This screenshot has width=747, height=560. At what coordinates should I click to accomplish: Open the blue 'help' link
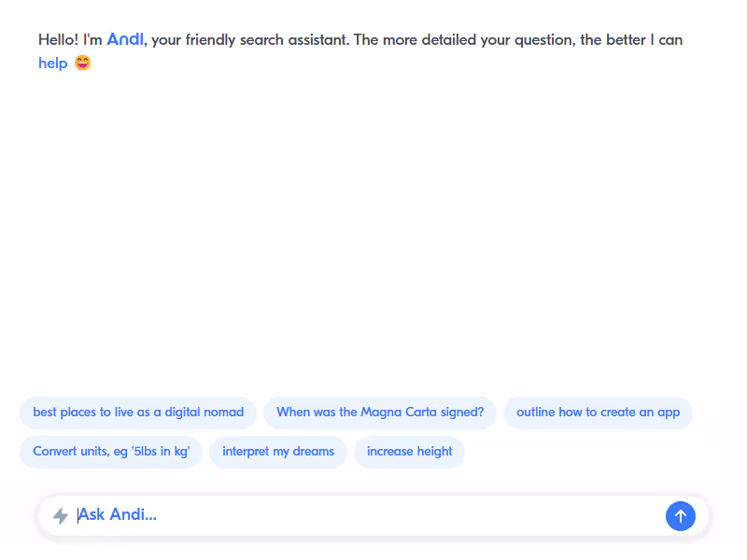click(53, 63)
